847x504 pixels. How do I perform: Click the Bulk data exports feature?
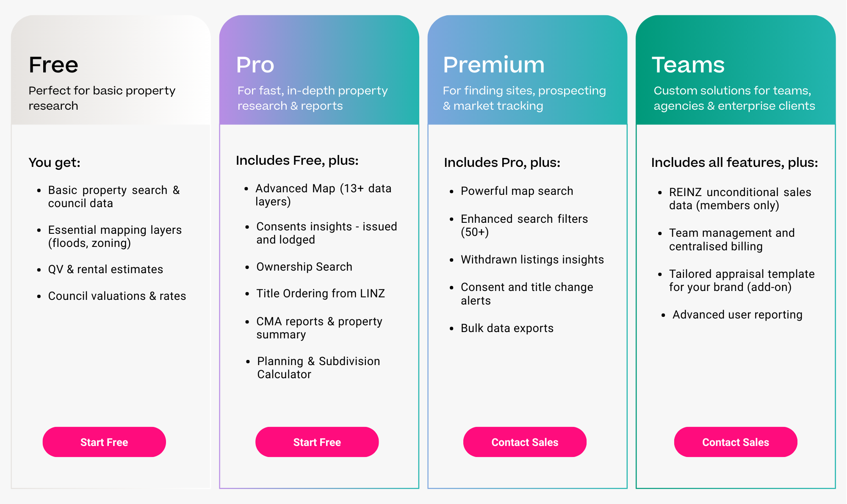(507, 328)
